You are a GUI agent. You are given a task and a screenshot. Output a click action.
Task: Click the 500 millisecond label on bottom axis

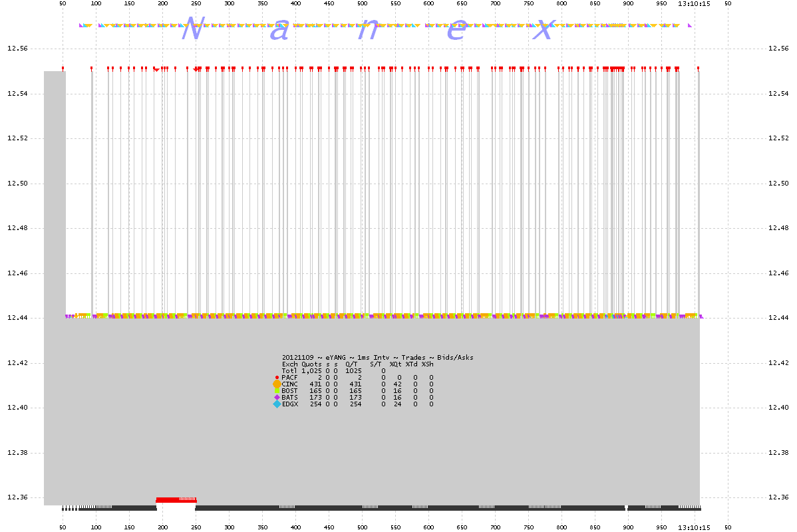tap(362, 527)
